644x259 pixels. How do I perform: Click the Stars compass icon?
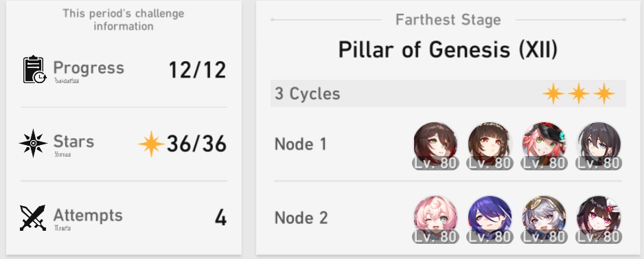pyautogui.click(x=33, y=144)
